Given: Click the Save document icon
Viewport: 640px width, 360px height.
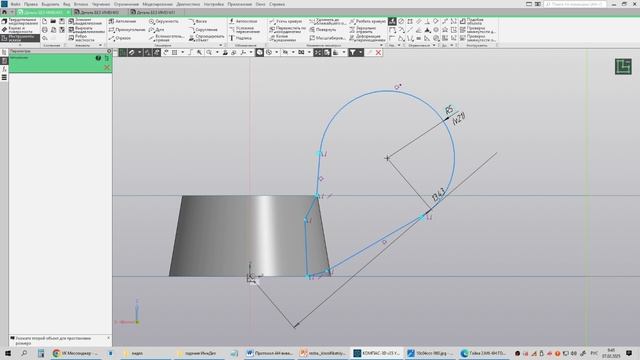Looking at the screenshot, I should (x=62, y=21).
